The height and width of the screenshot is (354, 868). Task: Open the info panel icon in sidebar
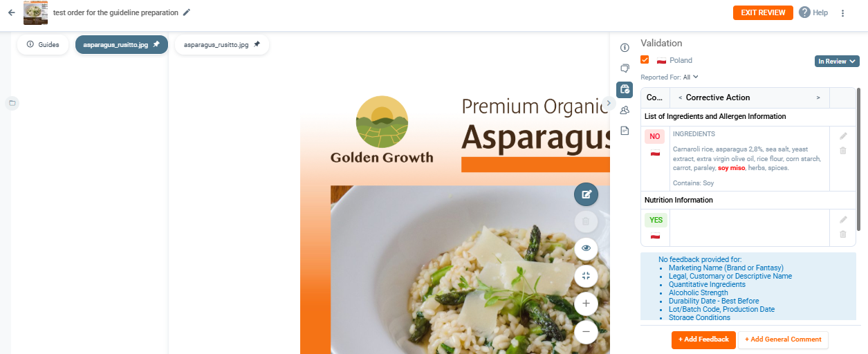(625, 48)
